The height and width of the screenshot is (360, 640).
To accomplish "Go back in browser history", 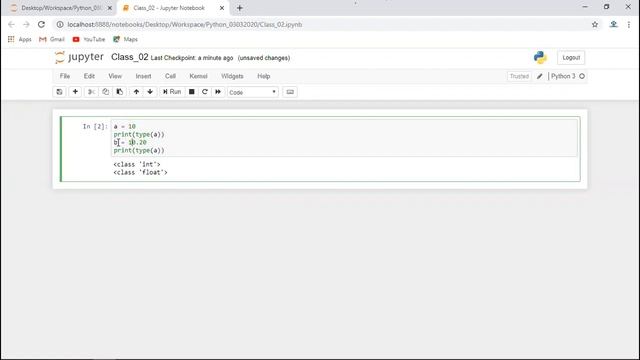I will click(x=11, y=24).
